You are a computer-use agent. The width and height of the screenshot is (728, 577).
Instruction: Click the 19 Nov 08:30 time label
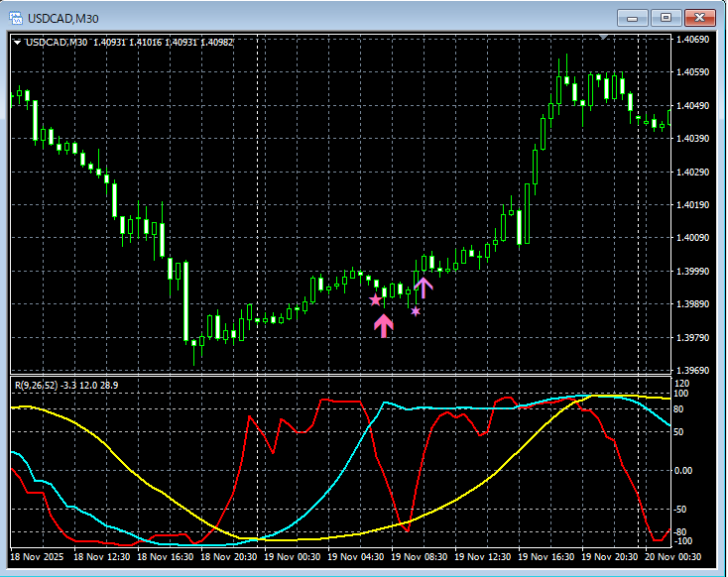[x=420, y=556]
